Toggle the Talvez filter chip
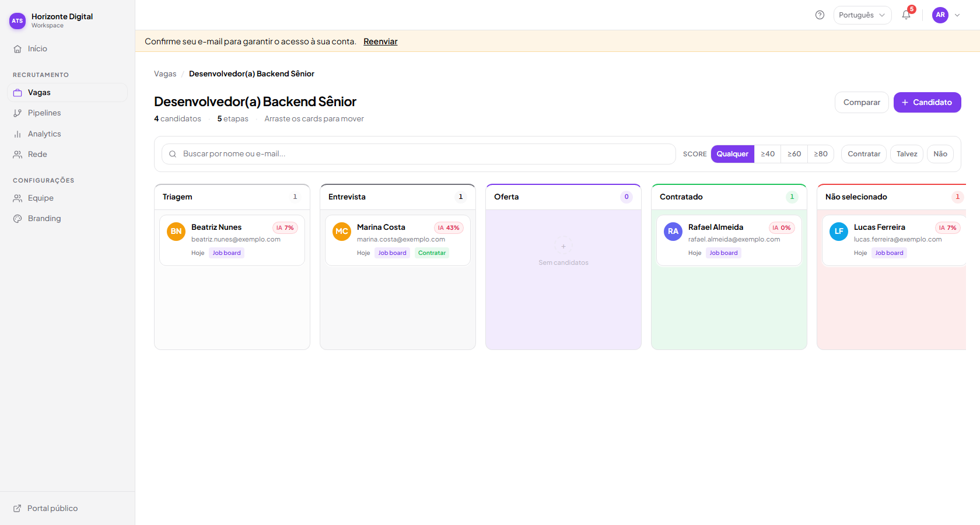Screen dimensions: 980x525 pos(907,154)
